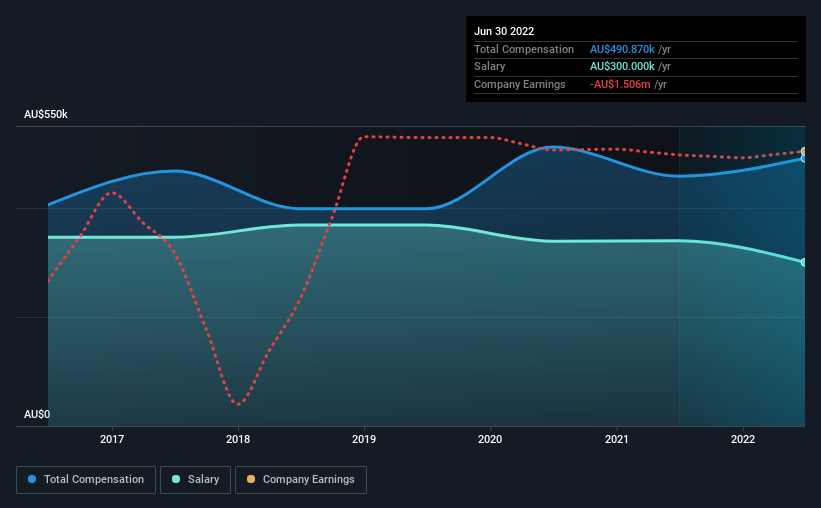This screenshot has height=508, width=821.
Task: Toggle the Total Compensation legend button
Action: click(x=86, y=480)
